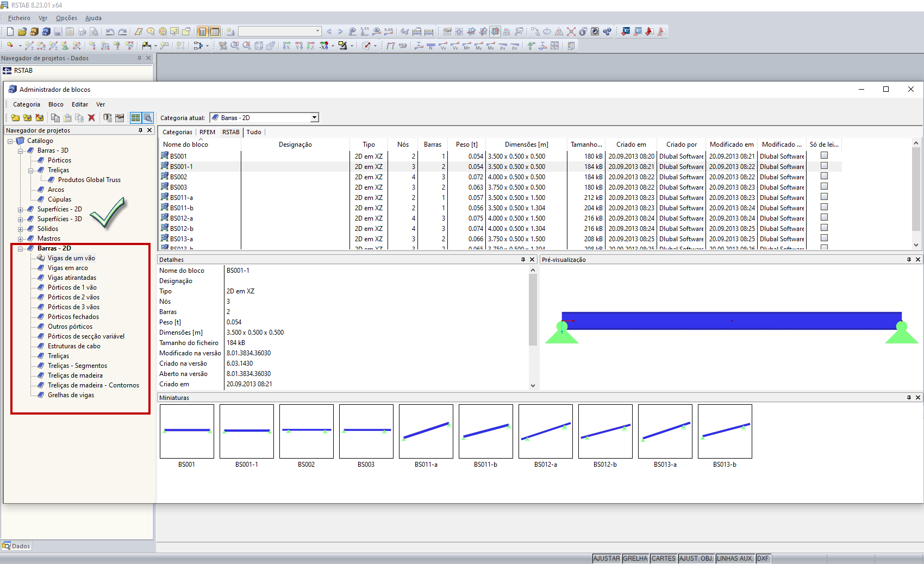Switch to the RFEM tab

click(207, 132)
